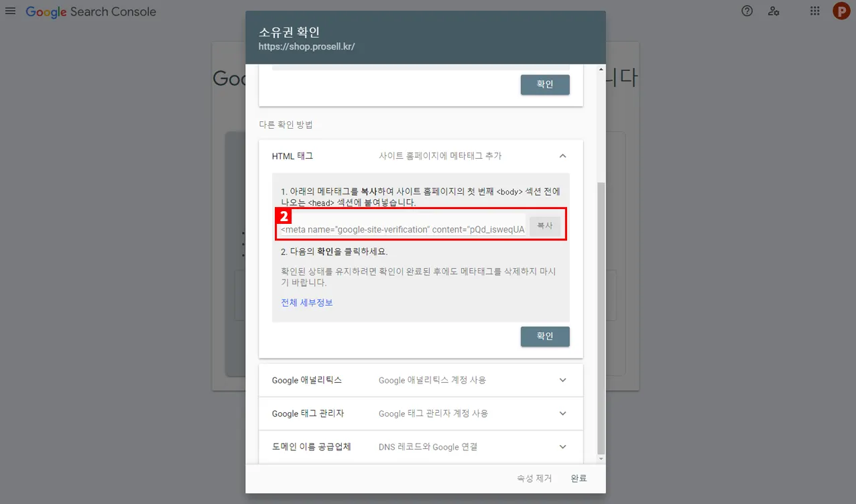Click Google 애널리틱스 method label
This screenshot has width=856, height=504.
pos(307,380)
